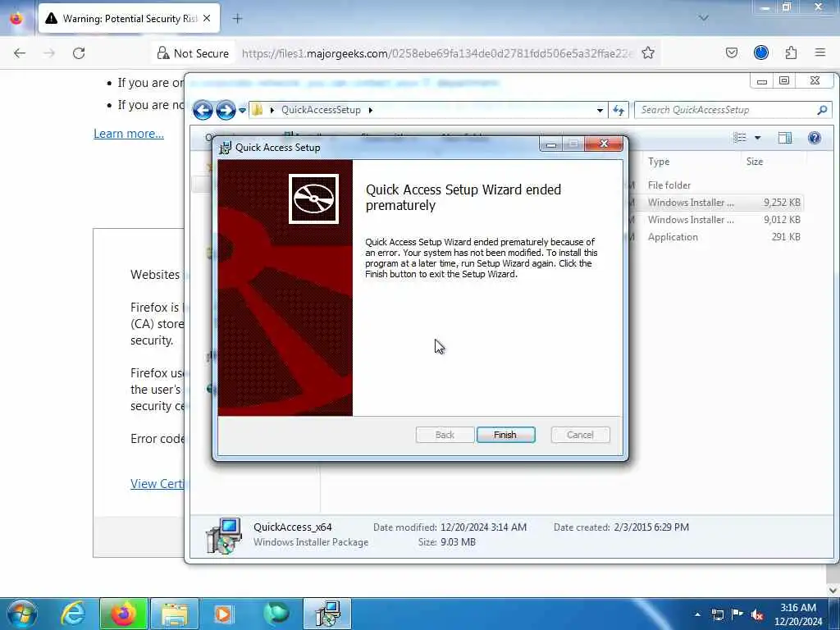Open the view options dropdown arrow

pyautogui.click(x=757, y=138)
